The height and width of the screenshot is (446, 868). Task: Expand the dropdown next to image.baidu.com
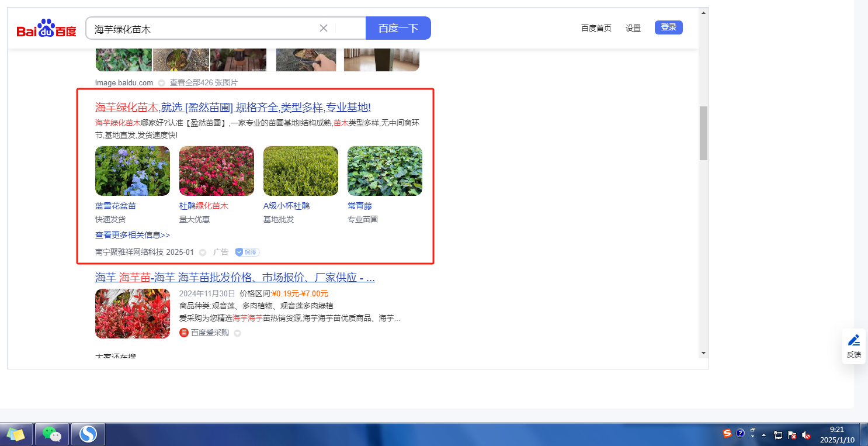pyautogui.click(x=161, y=83)
